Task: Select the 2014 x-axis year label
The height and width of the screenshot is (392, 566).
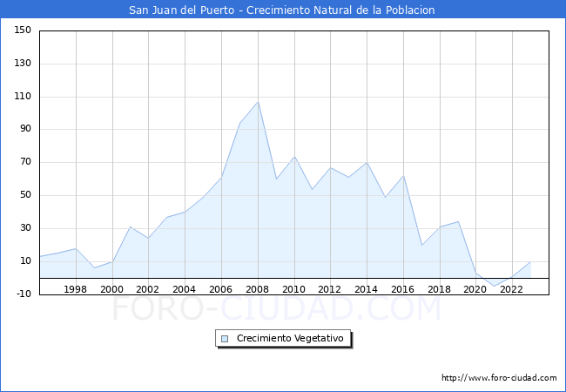Action: (x=366, y=289)
